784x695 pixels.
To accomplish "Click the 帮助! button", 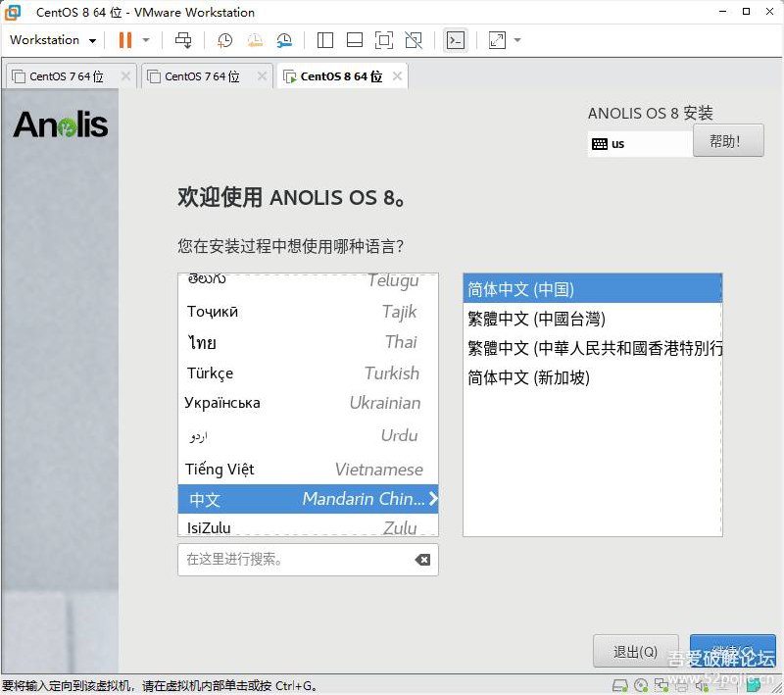I will [x=728, y=139].
